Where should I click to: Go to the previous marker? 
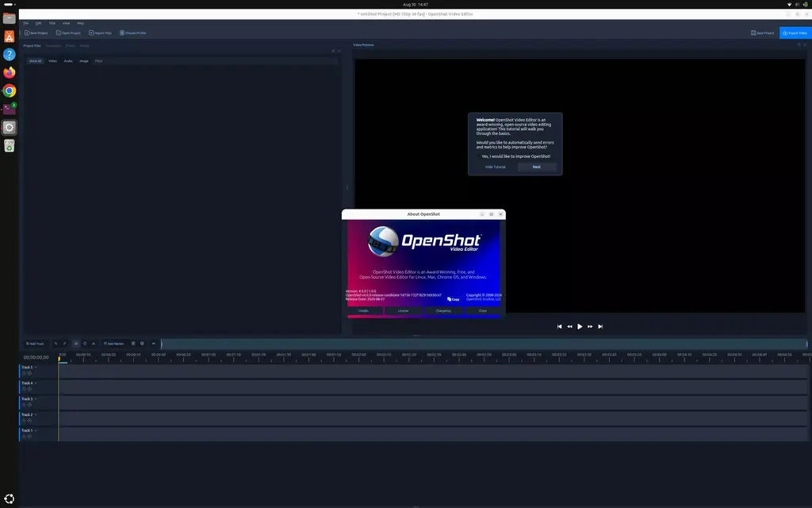(133, 344)
